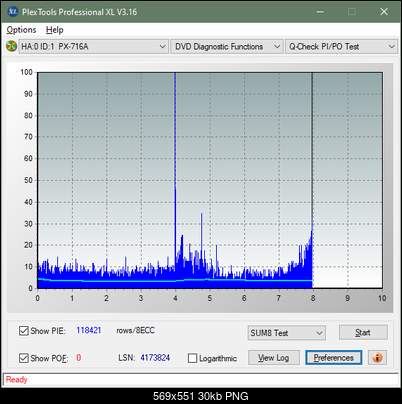Close the PlexTools window

click(x=384, y=12)
